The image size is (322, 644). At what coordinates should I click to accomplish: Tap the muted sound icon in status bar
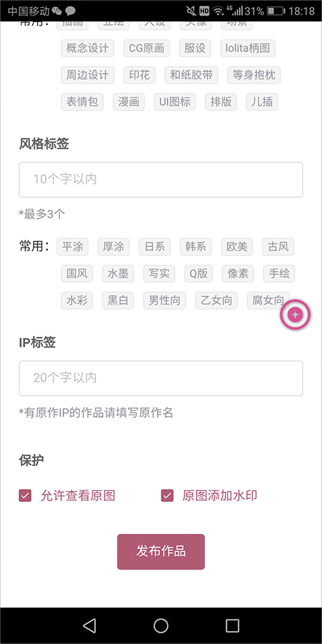(x=191, y=11)
